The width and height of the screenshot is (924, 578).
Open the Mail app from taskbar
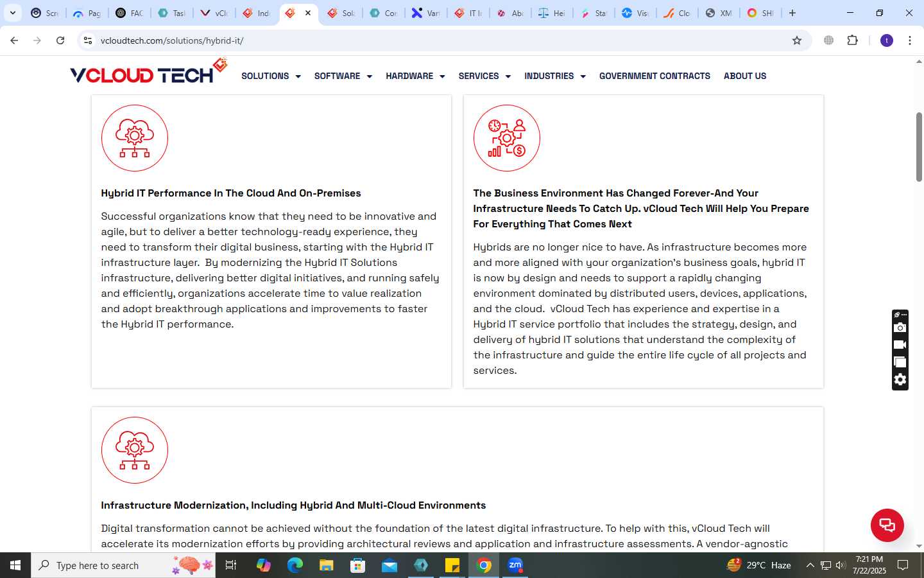(389, 565)
